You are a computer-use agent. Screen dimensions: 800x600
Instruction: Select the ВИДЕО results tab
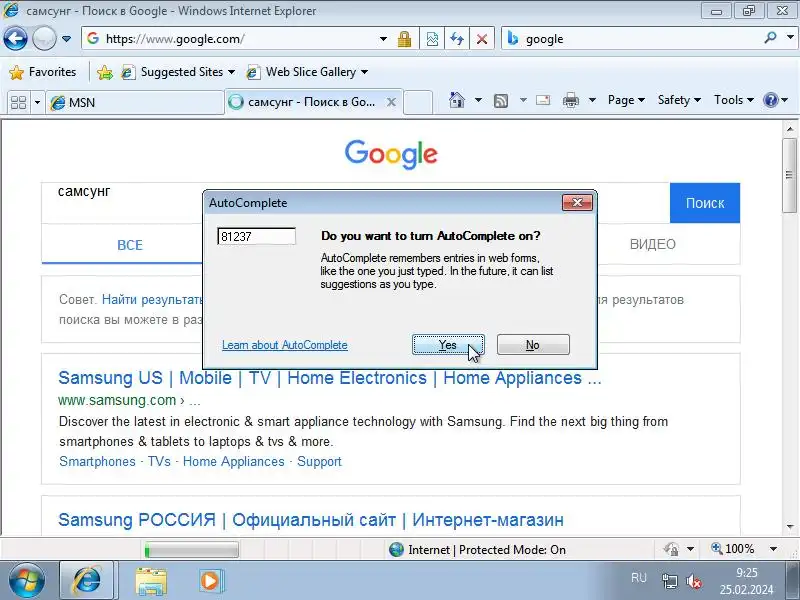(653, 244)
